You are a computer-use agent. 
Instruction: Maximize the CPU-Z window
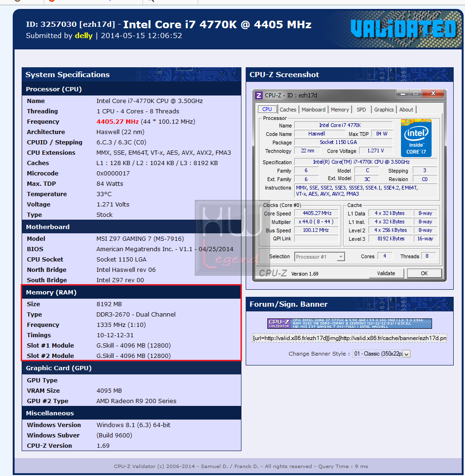416,93
